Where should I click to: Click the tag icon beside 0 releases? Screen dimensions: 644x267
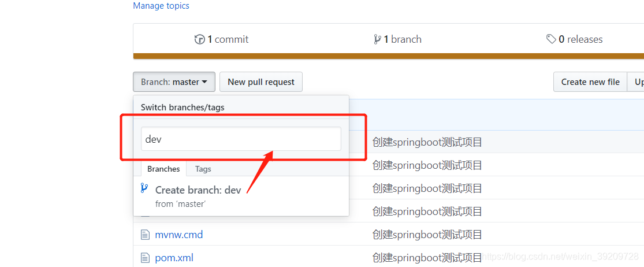pyautogui.click(x=551, y=39)
